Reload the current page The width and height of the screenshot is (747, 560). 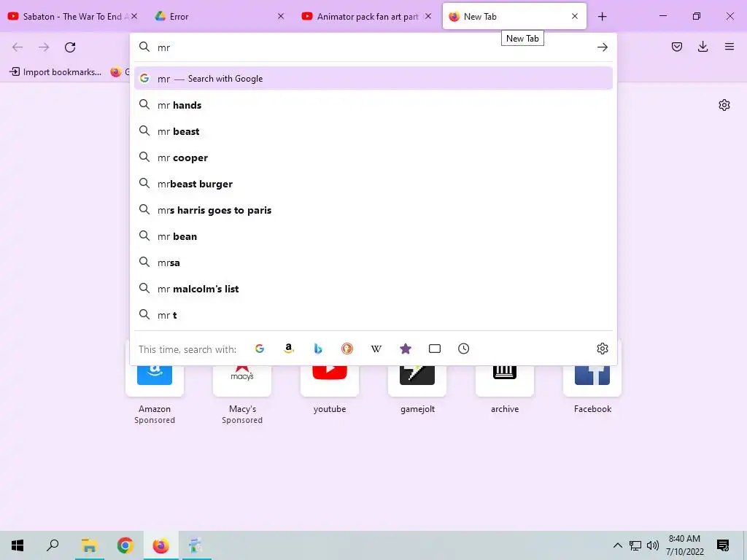pos(70,47)
